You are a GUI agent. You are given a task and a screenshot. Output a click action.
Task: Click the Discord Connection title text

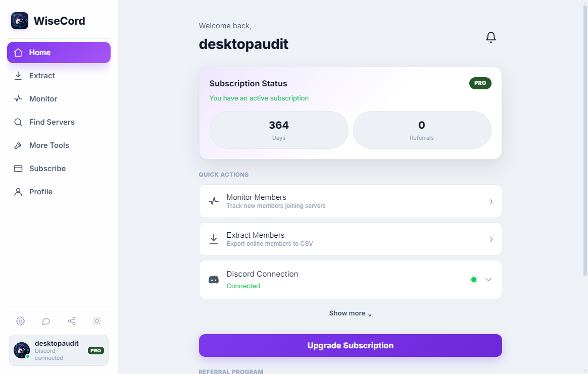(262, 274)
